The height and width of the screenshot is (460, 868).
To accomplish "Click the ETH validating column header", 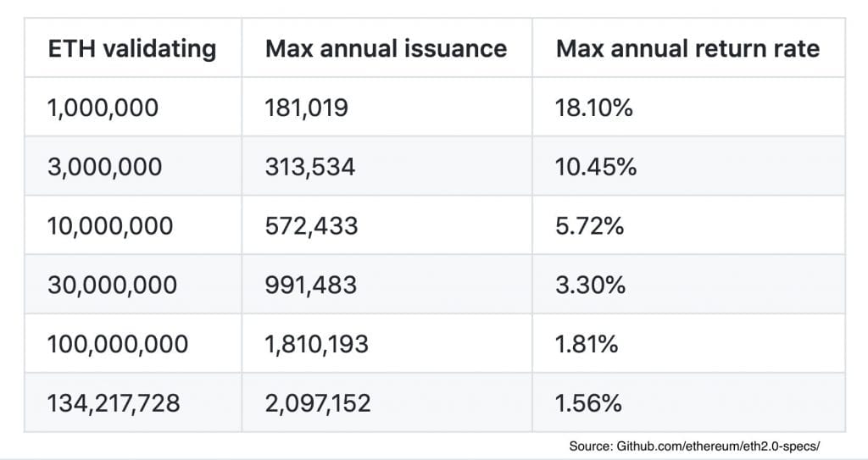I will point(131,48).
